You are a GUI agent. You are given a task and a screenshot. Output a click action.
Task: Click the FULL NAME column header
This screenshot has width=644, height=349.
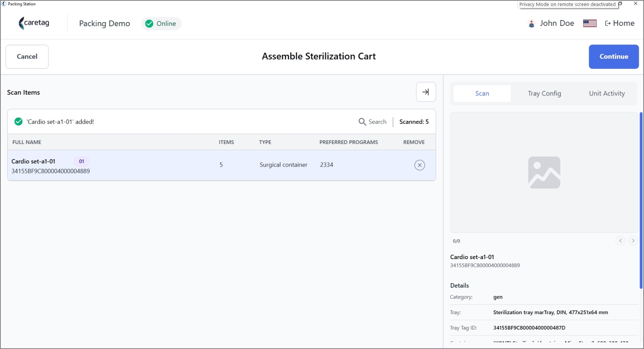27,142
